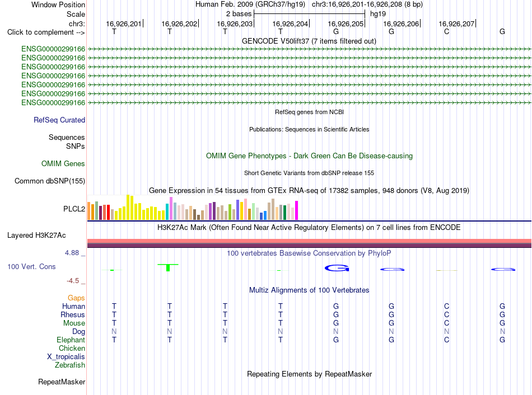Click the PhyloP 4.88 upper scale value
Screen dimensions: 532x395
(x=72, y=253)
